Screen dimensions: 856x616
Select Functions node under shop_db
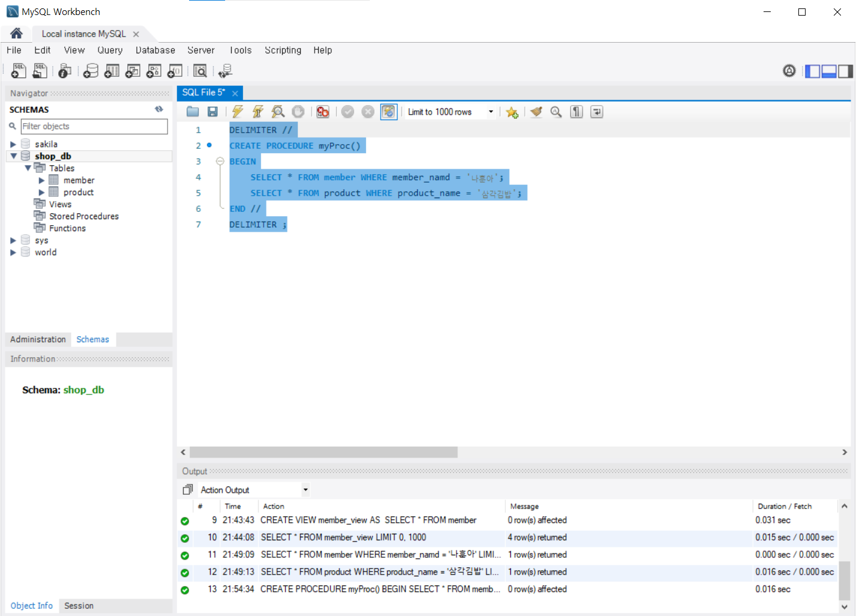pyautogui.click(x=67, y=228)
